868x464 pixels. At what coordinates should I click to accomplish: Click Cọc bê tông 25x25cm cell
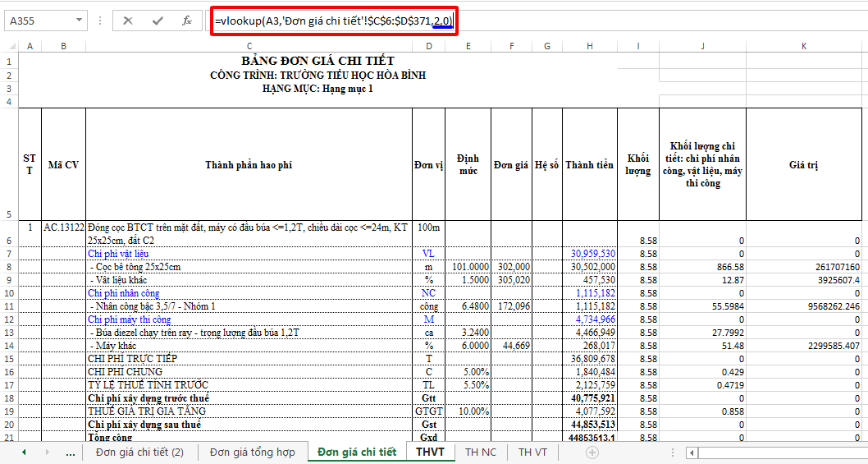point(249,267)
